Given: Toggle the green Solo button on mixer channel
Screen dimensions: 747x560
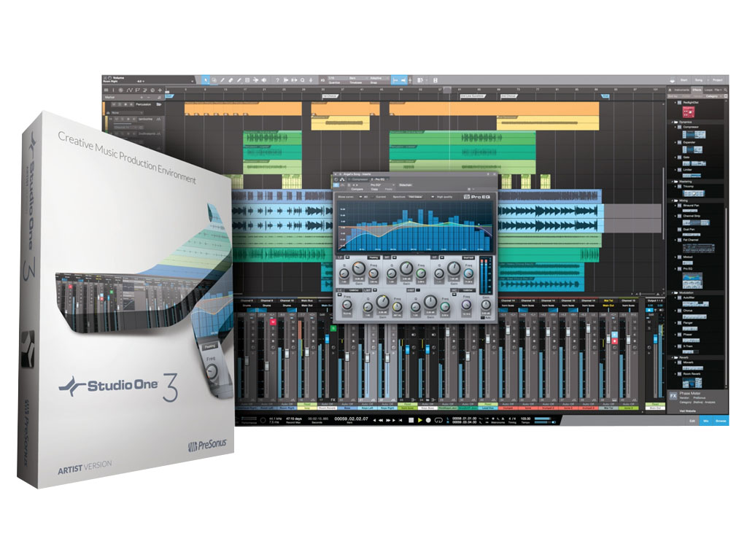Looking at the screenshot, I should click(333, 330).
